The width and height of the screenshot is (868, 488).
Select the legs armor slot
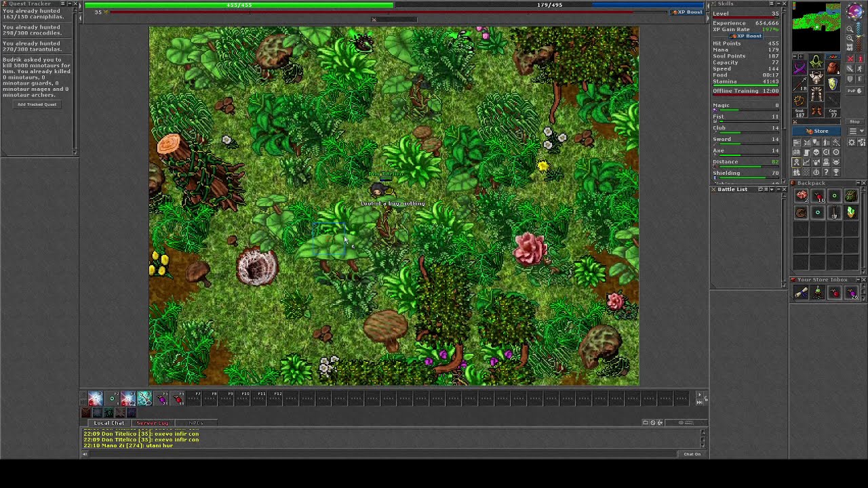pos(816,94)
